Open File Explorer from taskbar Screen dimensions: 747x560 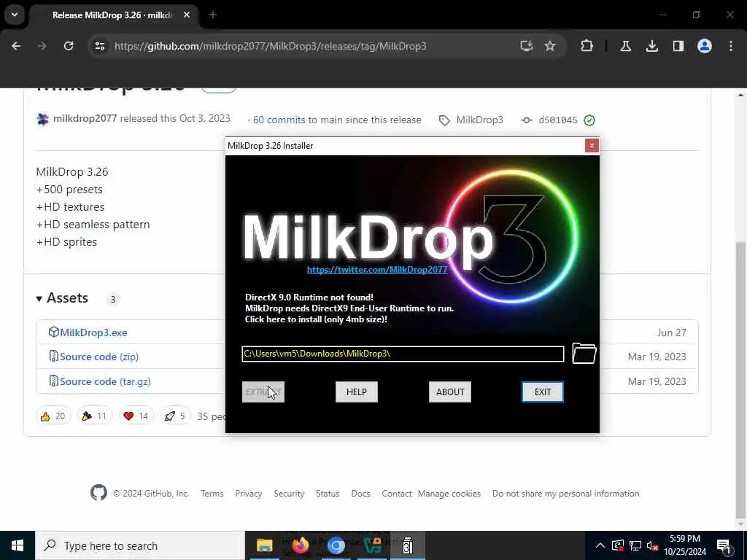click(x=264, y=545)
